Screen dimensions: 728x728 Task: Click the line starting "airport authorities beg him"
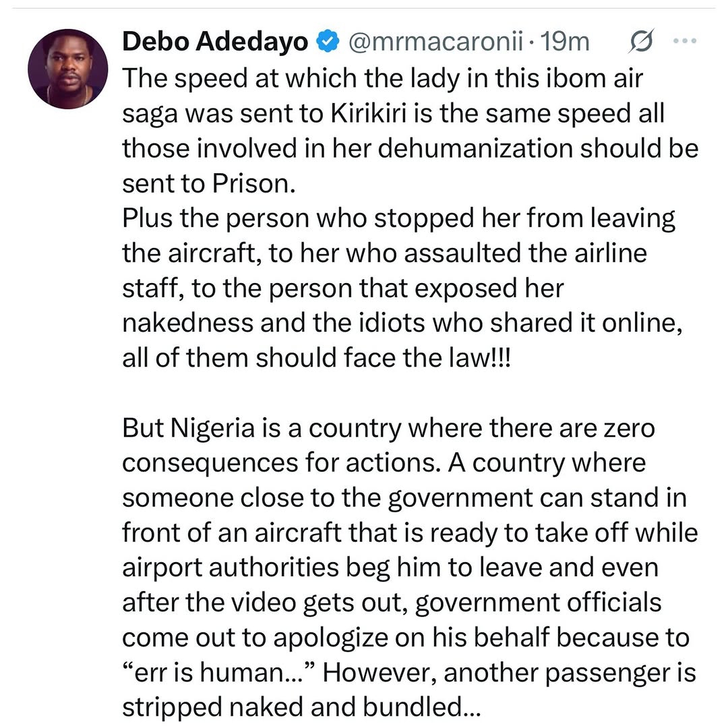(390, 568)
